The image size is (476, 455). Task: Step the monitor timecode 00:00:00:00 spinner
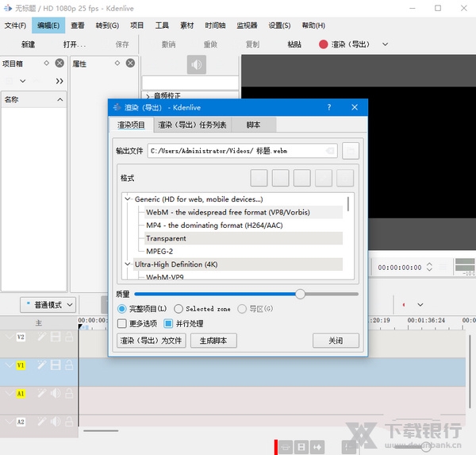429,267
